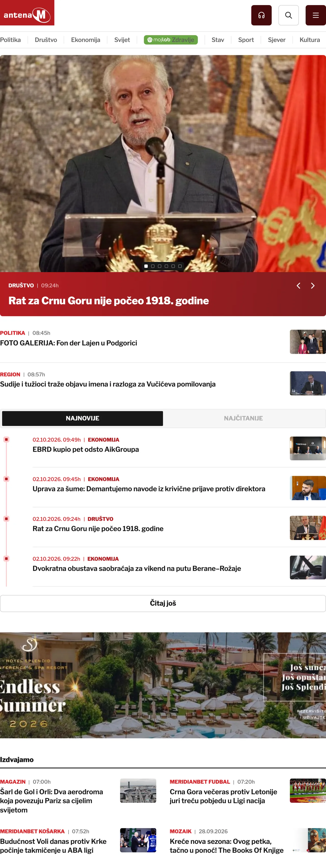Select the second carousel dot
Image resolution: width=326 pixels, height=868 pixels.
coord(153,266)
